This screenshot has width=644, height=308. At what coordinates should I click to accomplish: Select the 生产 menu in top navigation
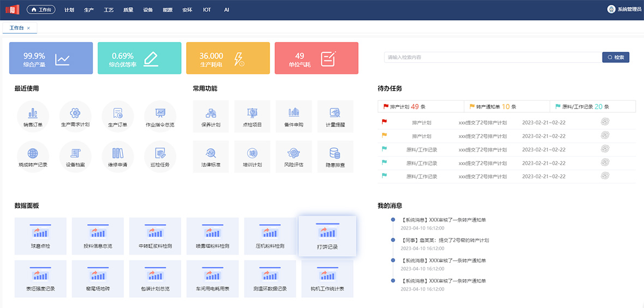[89, 10]
